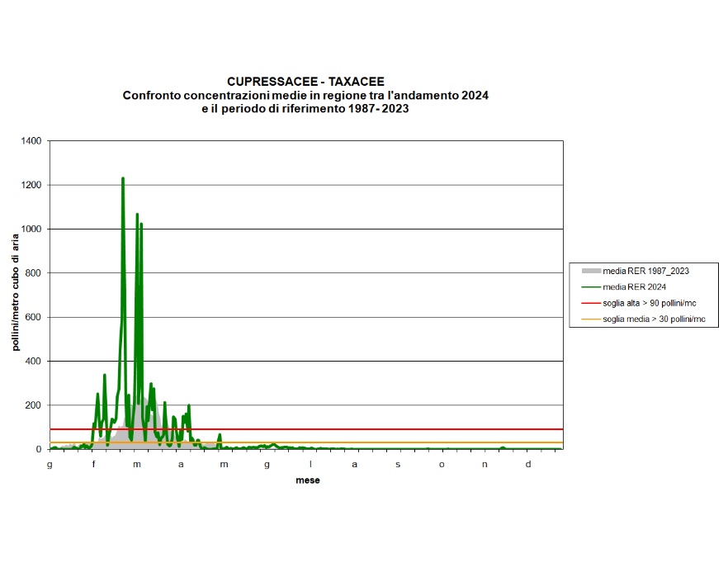Click the x-axis month label 'd'

click(528, 464)
